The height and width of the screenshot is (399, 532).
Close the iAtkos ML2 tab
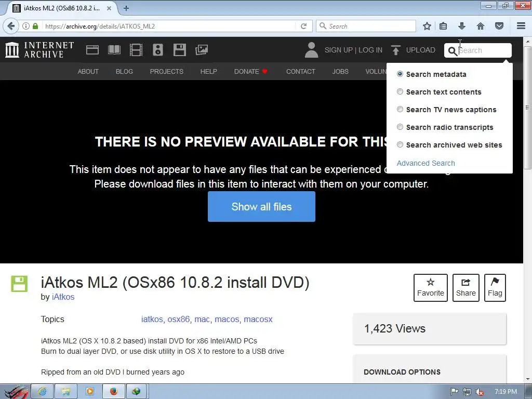click(x=109, y=8)
